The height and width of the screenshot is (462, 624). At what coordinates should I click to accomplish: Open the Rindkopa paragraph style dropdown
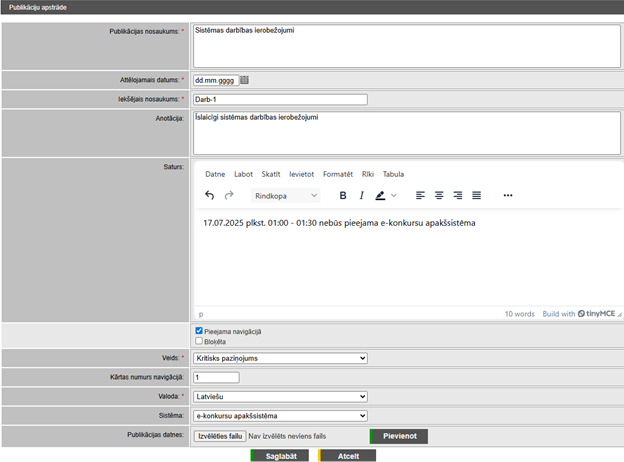pos(286,195)
